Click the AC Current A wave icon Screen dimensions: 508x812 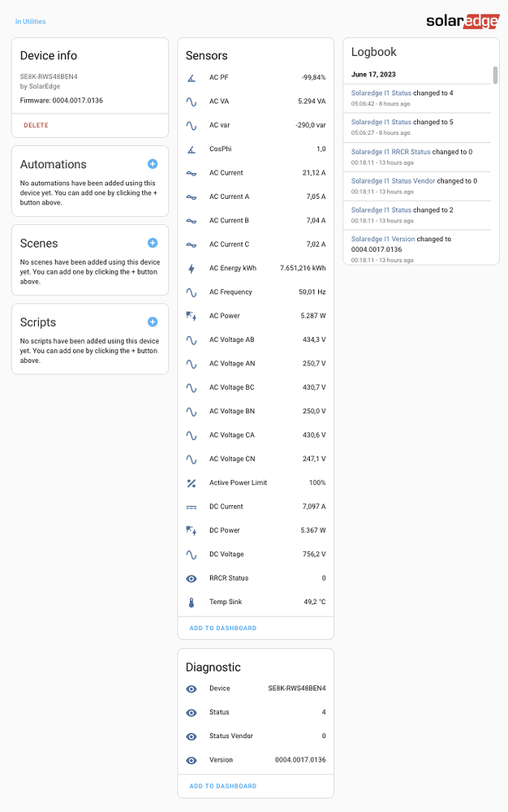191,197
